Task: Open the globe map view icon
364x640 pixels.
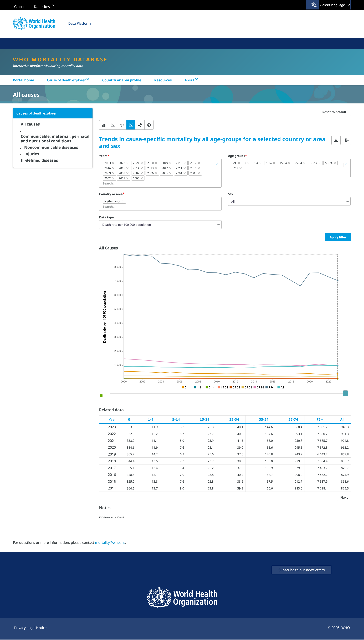Action: click(x=149, y=125)
